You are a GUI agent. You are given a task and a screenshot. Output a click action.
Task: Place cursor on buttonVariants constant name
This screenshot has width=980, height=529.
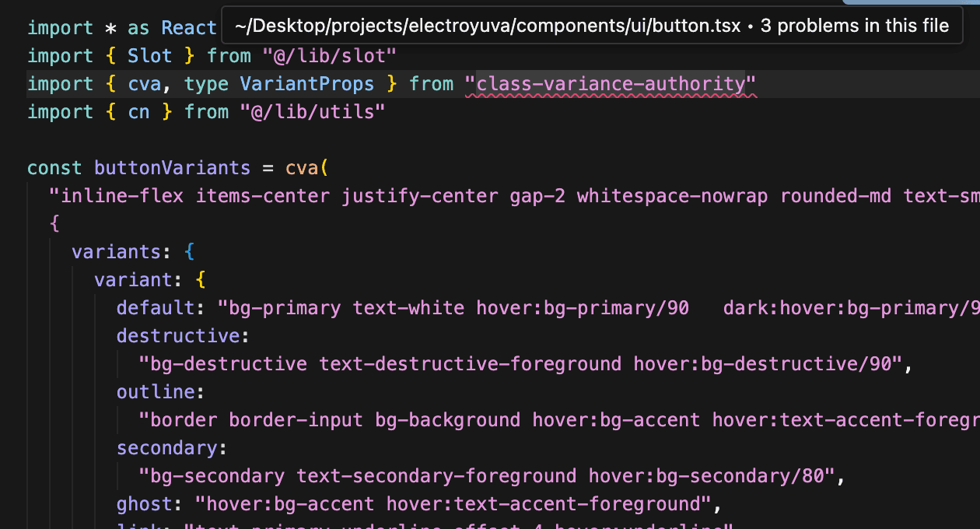[173, 168]
